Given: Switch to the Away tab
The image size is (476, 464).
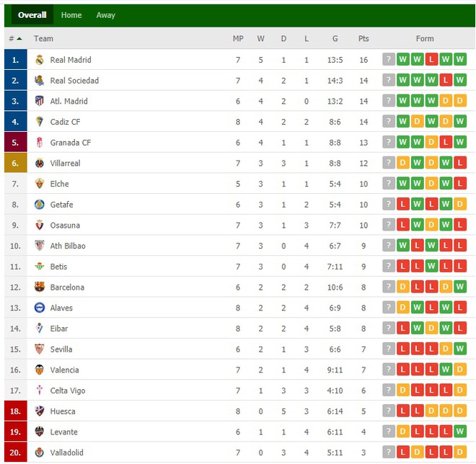Looking at the screenshot, I should point(105,15).
